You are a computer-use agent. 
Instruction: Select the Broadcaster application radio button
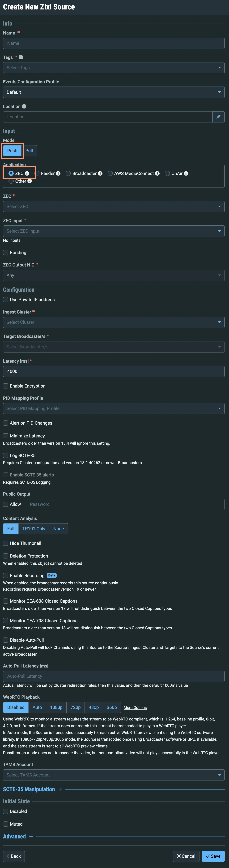point(68,174)
